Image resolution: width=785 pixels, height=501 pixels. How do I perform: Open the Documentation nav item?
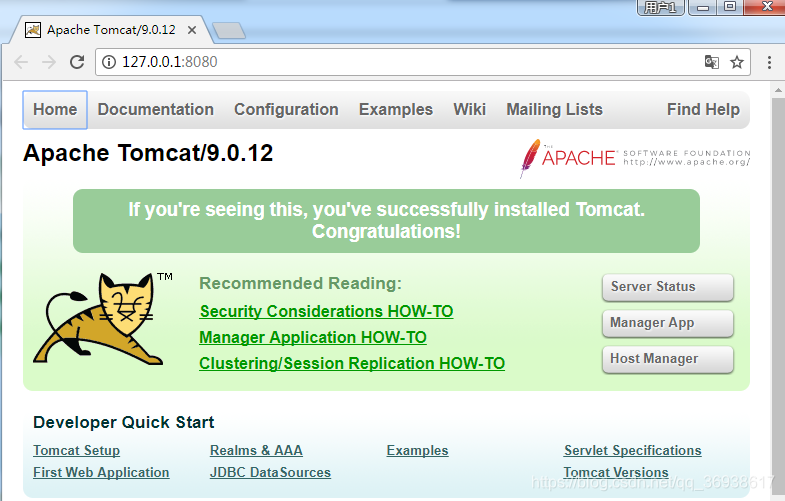pos(156,110)
